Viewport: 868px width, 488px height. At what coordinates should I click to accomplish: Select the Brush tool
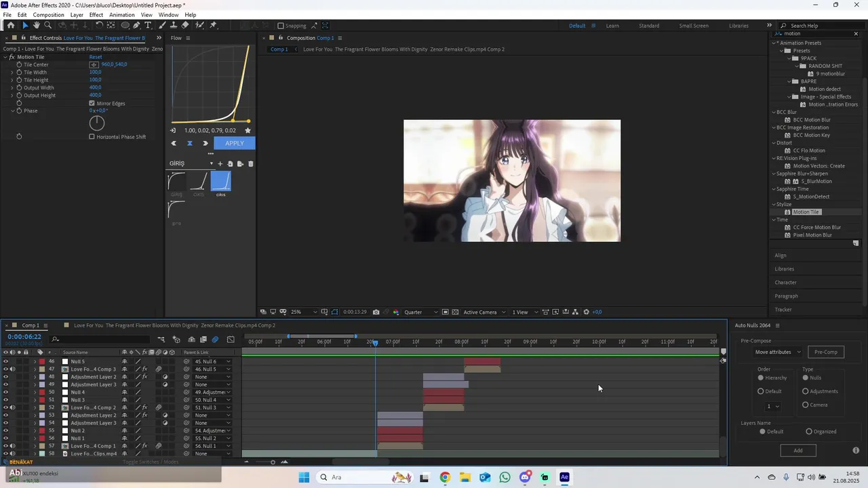point(162,26)
